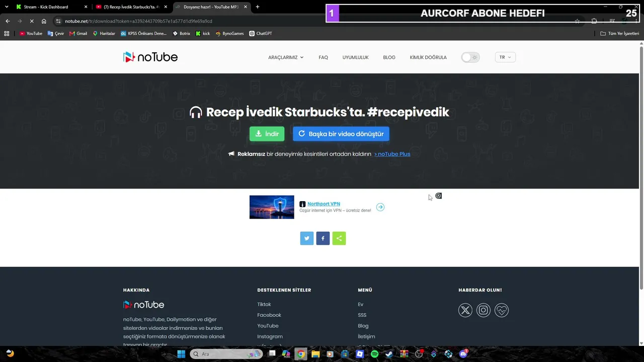Click the green İndir download button
Image resolution: width=644 pixels, height=362 pixels.
267,134
